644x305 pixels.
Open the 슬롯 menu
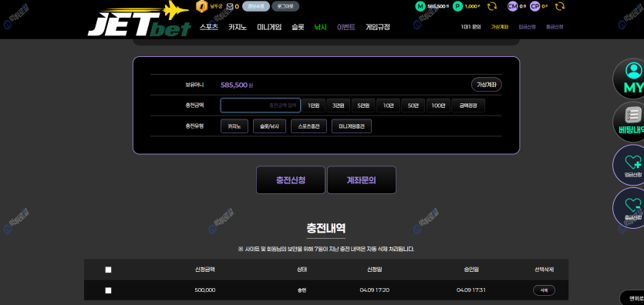[298, 27]
